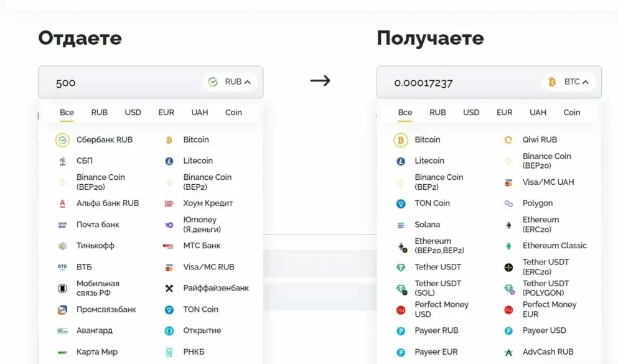Choose Binance Coin (BEP20) in receive list
The width and height of the screenshot is (618, 364).
[546, 161]
